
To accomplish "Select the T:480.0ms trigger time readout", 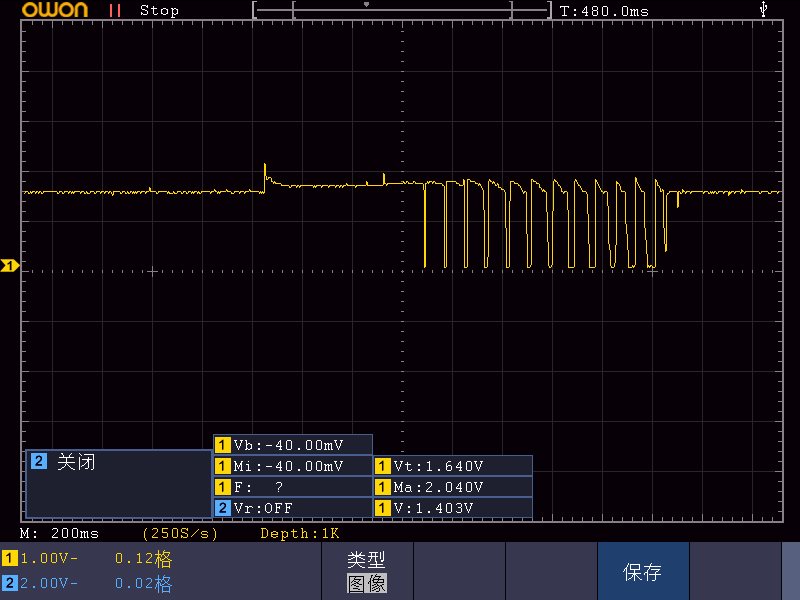I will pyautogui.click(x=604, y=11).
